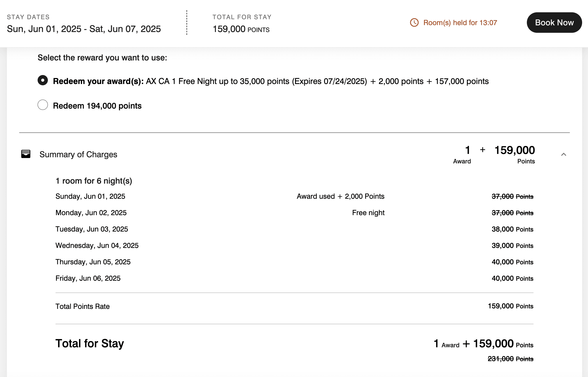The image size is (588, 377).
Task: Click the clock icon by room hold timer
Action: coord(414,23)
